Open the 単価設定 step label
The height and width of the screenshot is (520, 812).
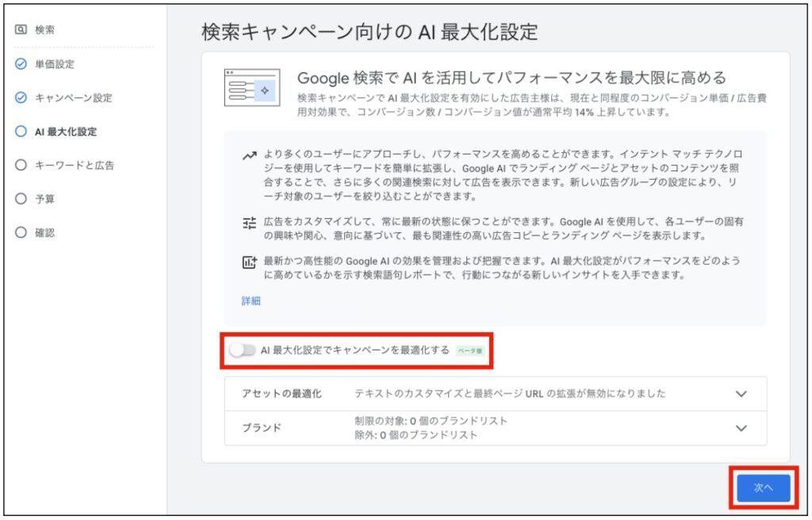tap(55, 64)
